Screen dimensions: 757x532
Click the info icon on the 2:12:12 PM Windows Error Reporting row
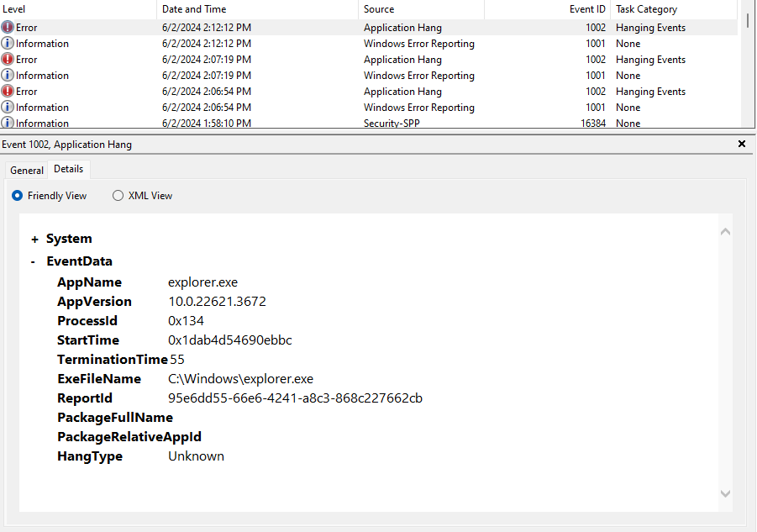coord(8,43)
